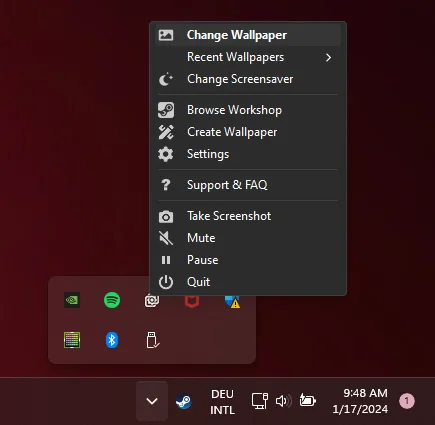The image size is (435, 425).
Task: Collapse hidden icons tray chevron
Action: 152,401
